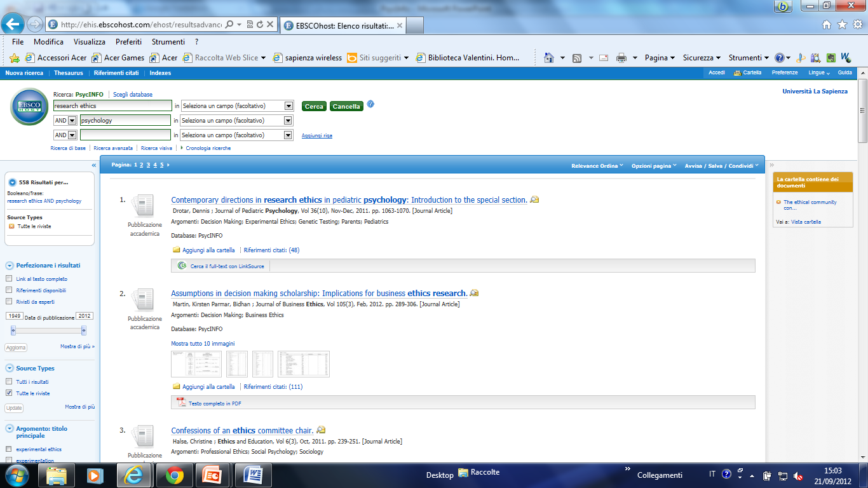Screen dimensions: 868x488
Task: Open field dropdown for psychology row
Action: click(x=288, y=121)
